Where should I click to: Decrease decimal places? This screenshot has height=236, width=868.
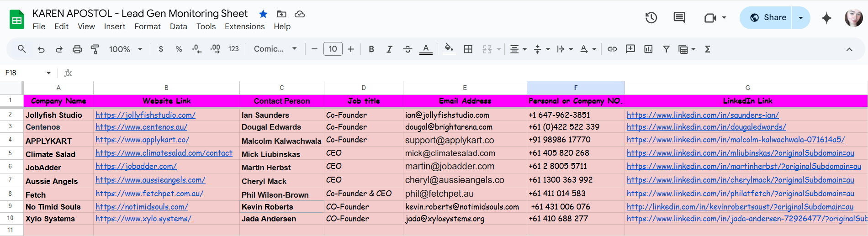[197, 49]
